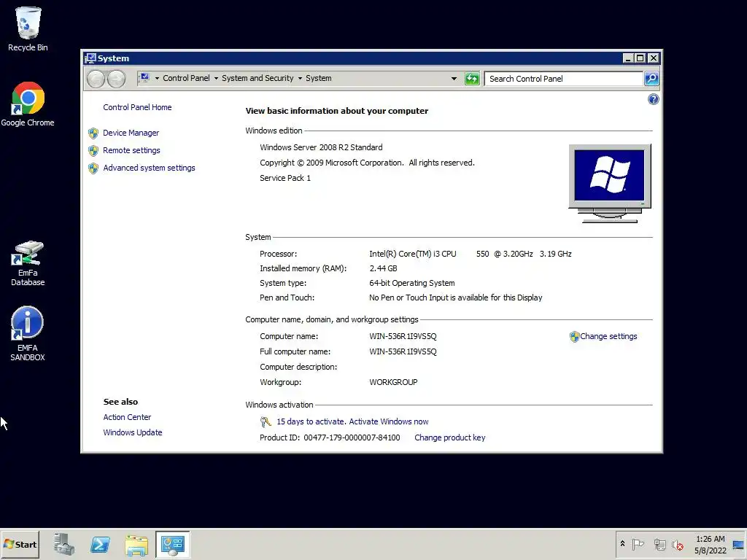Click the address bar computer icon

click(144, 77)
